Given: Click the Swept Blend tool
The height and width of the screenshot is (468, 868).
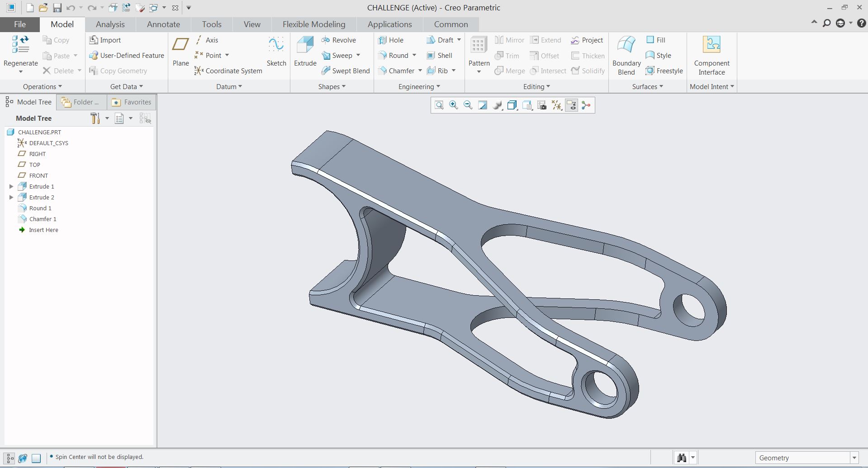Looking at the screenshot, I should tap(346, 71).
